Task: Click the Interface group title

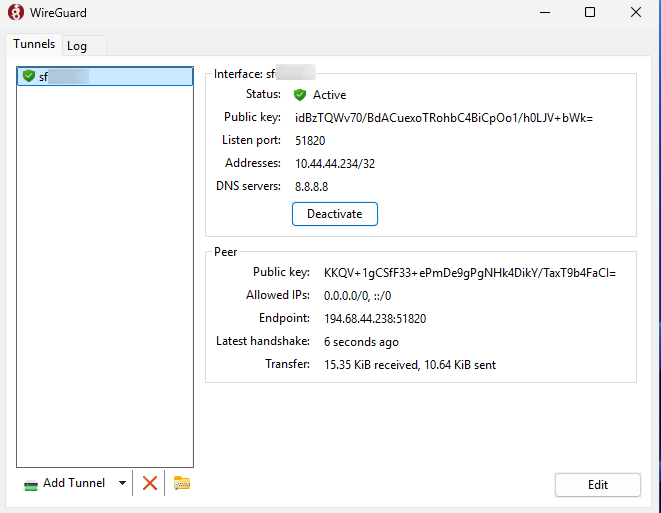Action: click(264, 74)
